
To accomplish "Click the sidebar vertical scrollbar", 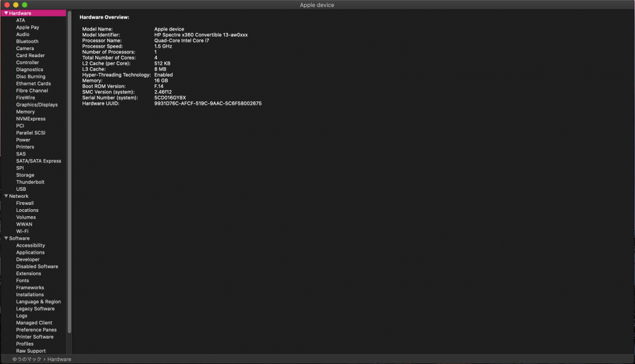I will 69,172.
